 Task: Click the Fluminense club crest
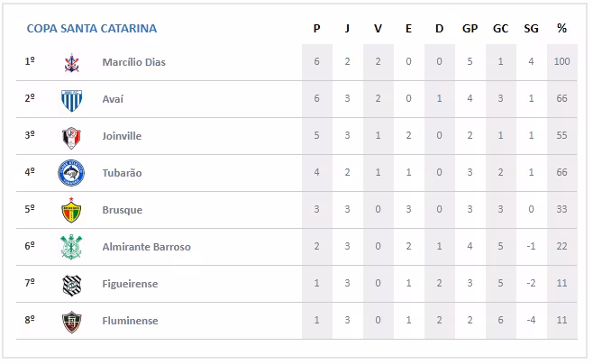(x=72, y=322)
